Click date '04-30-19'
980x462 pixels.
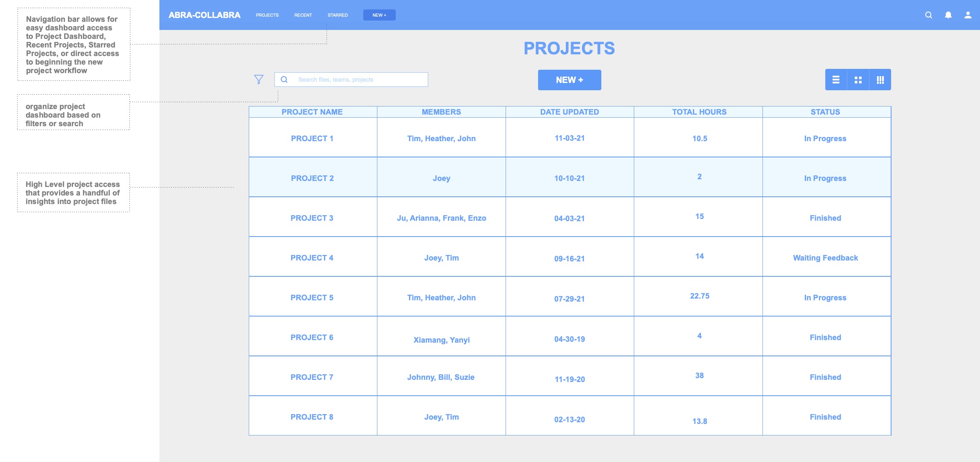click(570, 339)
